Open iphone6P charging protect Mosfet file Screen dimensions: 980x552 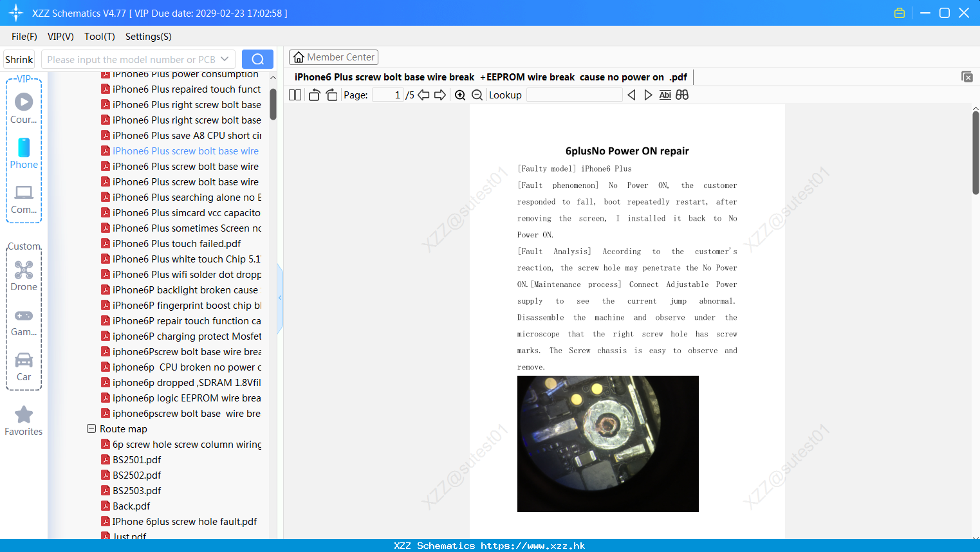click(181, 336)
